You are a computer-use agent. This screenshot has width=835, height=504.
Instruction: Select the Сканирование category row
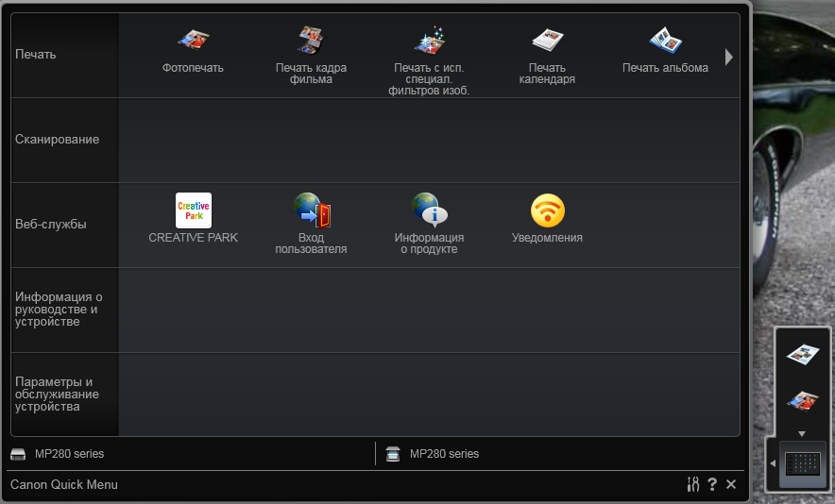point(64,140)
